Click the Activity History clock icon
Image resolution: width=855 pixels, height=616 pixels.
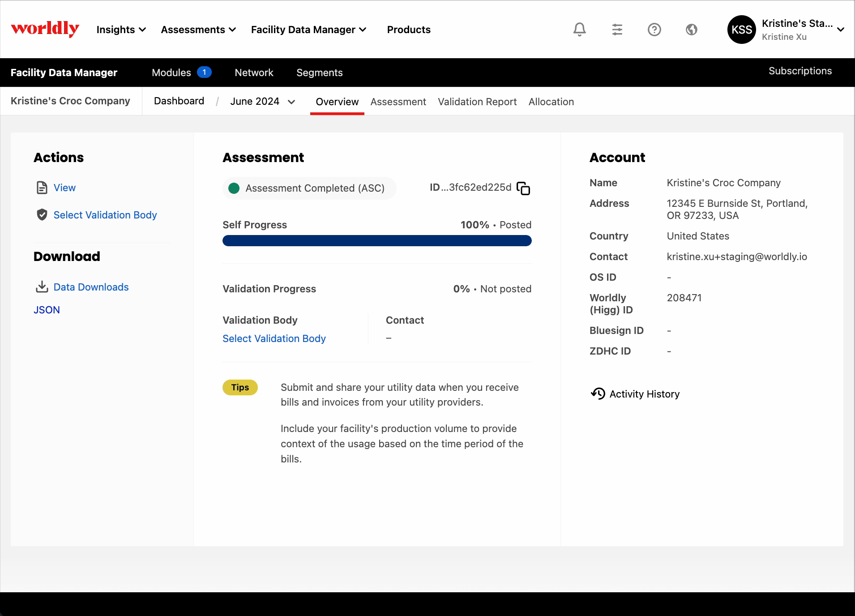point(598,394)
